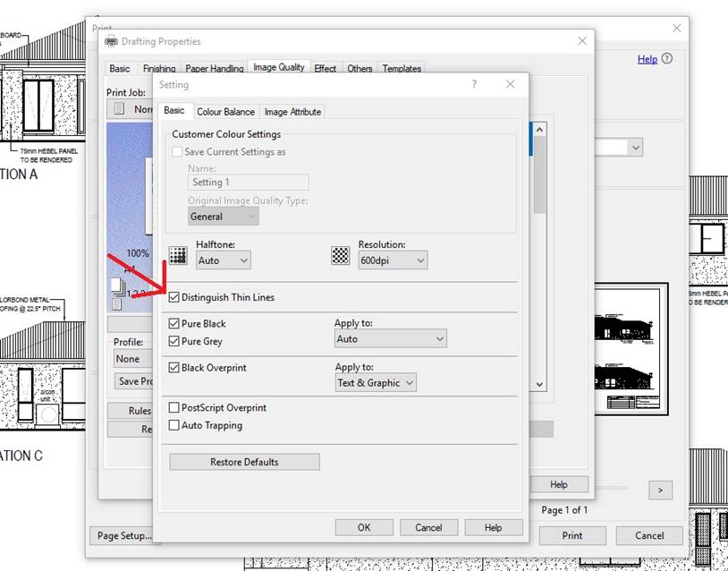Click the question-mark icon in Setting dialog title bar

click(473, 84)
